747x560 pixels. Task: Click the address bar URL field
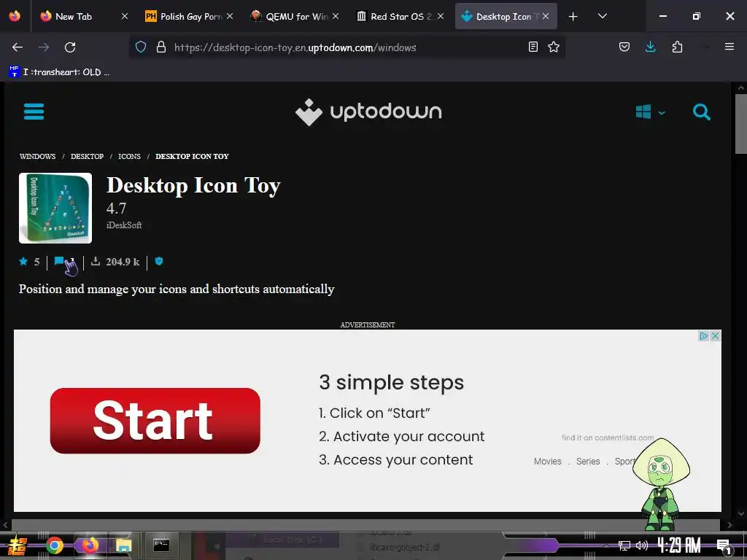pos(348,47)
